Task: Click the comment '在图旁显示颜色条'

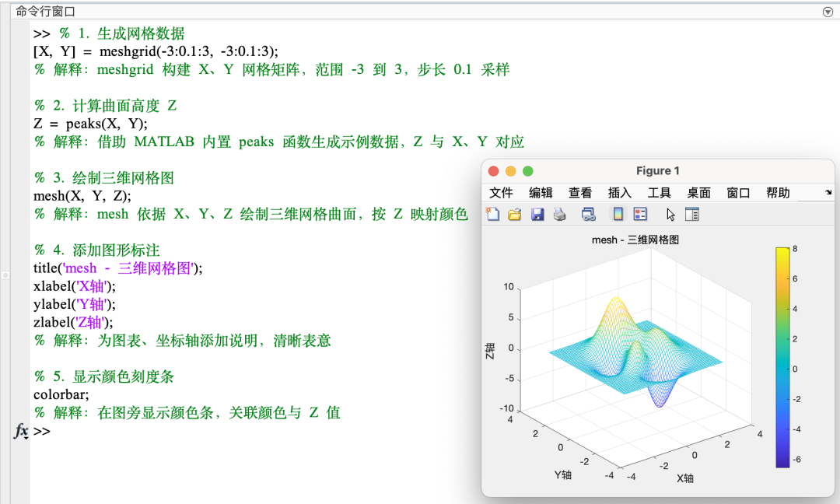Action: (187, 413)
